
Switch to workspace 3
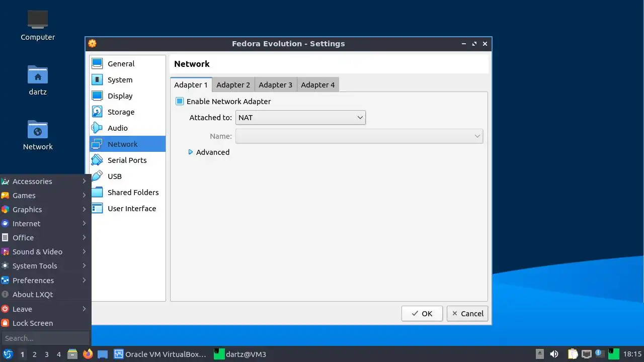46,354
